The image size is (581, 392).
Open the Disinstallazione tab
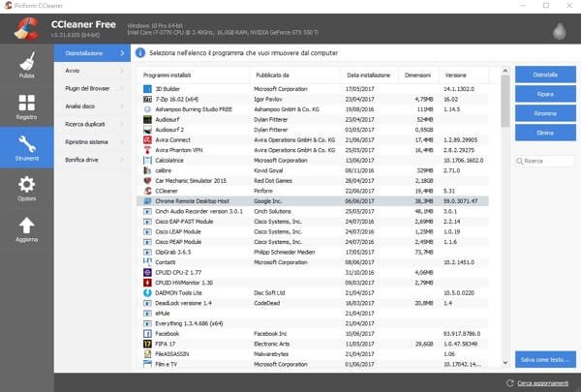click(92, 53)
